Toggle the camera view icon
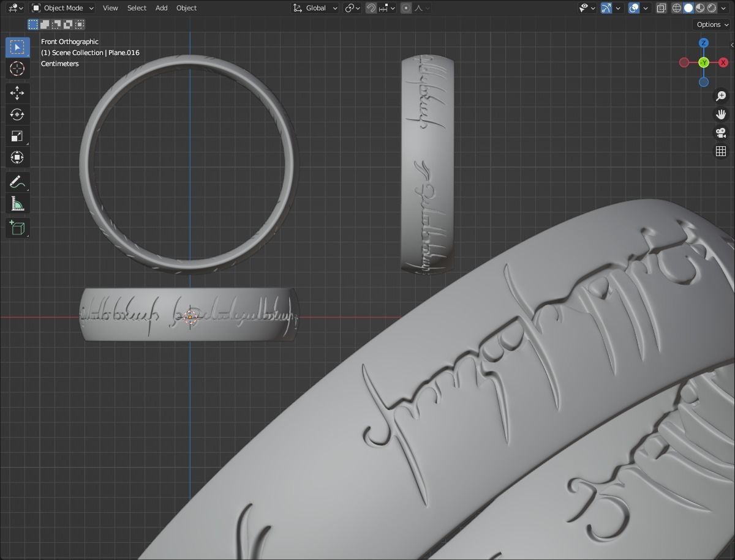Viewport: 735px width, 560px height. 721,133
